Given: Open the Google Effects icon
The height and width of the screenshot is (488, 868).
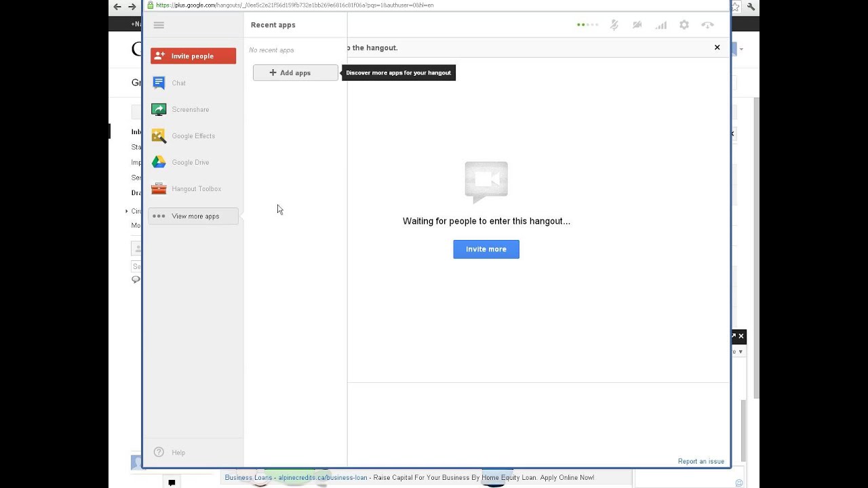Looking at the screenshot, I should [159, 136].
